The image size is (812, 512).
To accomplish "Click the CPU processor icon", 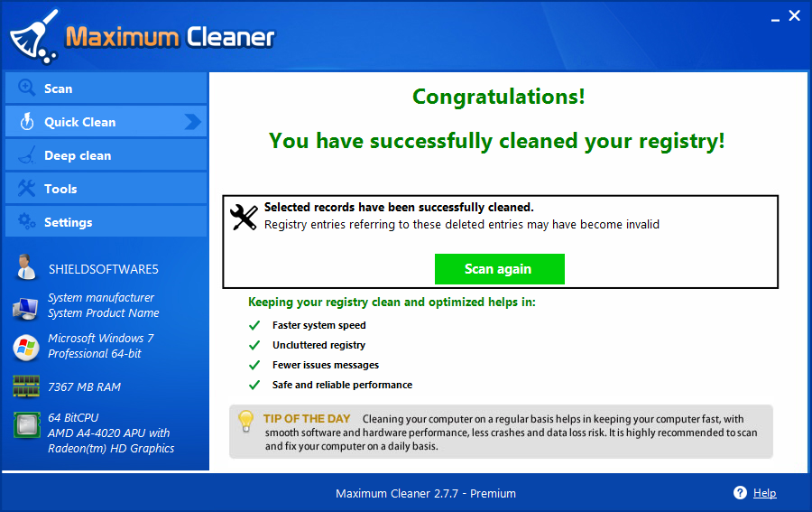I will pos(26,425).
